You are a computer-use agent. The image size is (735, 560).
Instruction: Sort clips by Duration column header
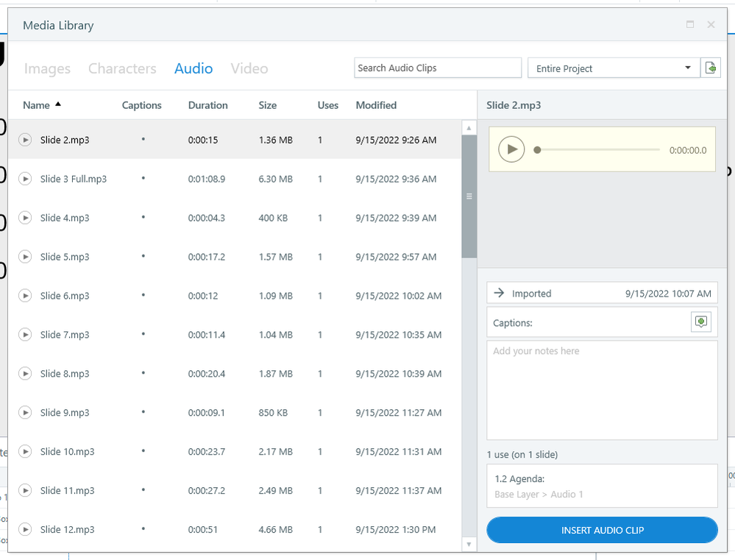[207, 105]
